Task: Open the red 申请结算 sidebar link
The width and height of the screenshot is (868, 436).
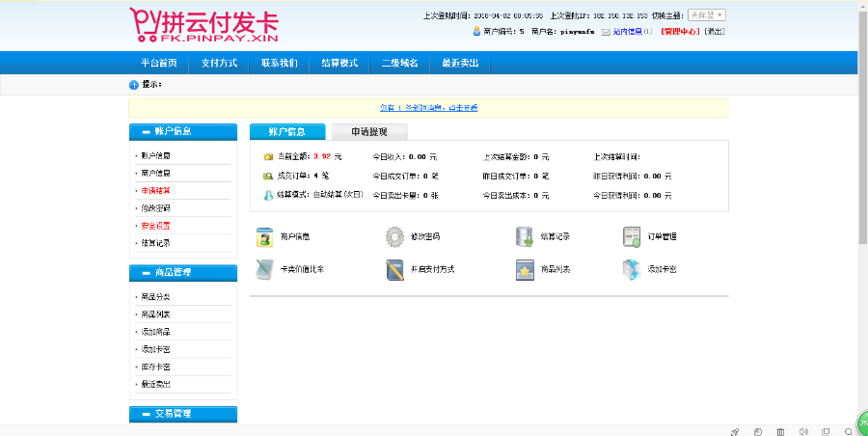Action: click(x=155, y=191)
